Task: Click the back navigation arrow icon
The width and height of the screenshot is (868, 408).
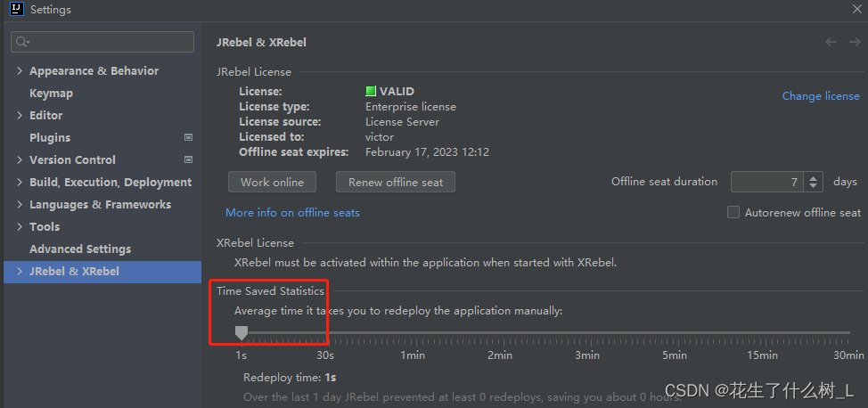Action: (831, 42)
